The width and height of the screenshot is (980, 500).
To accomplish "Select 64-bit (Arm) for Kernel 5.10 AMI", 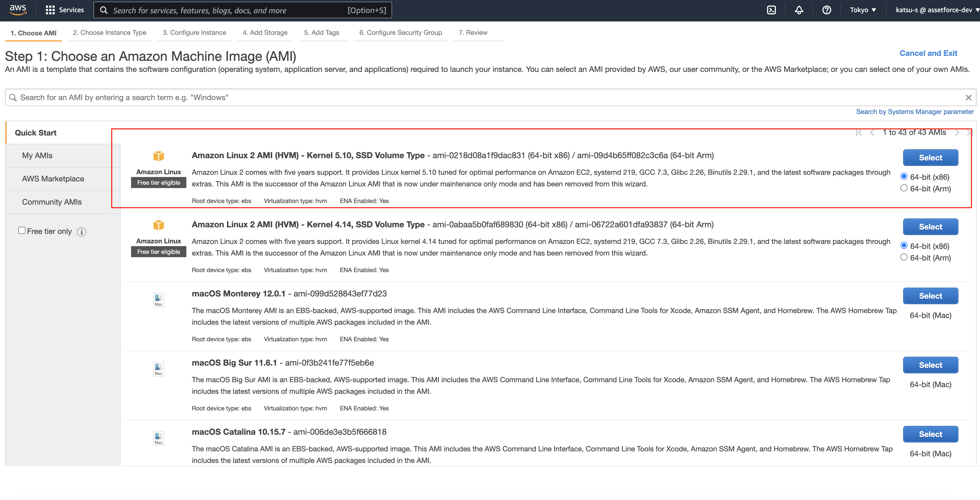I will (904, 187).
